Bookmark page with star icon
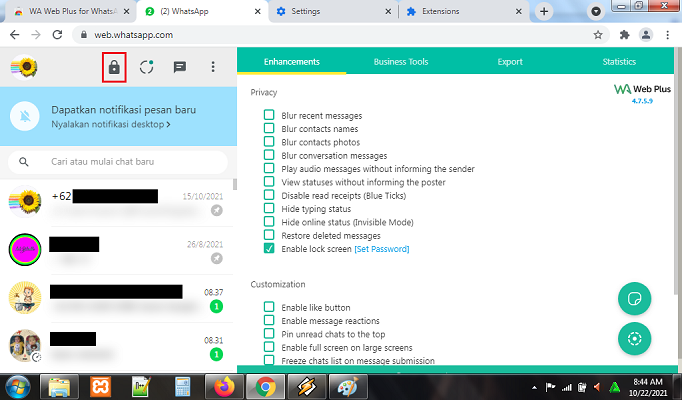682x400 pixels. point(598,35)
